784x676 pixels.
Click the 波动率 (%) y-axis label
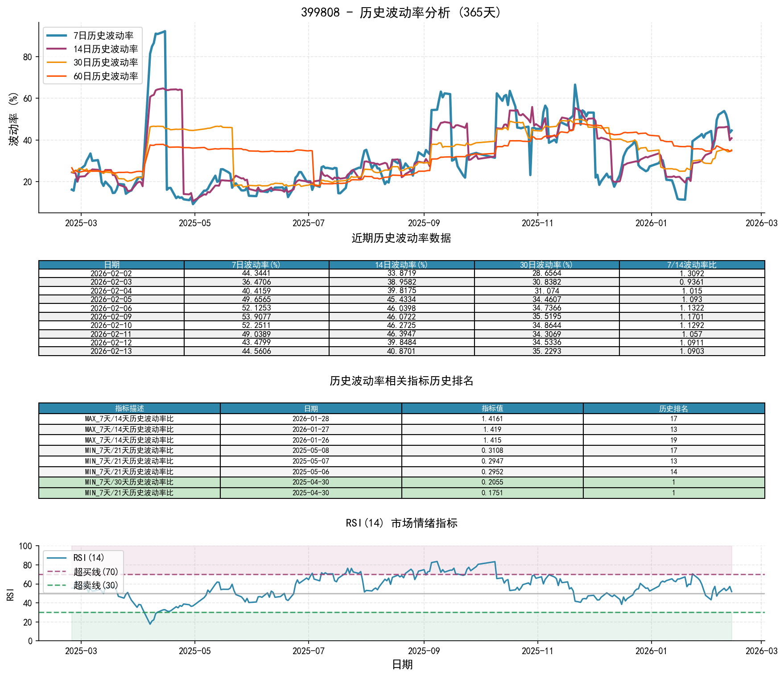13,119
